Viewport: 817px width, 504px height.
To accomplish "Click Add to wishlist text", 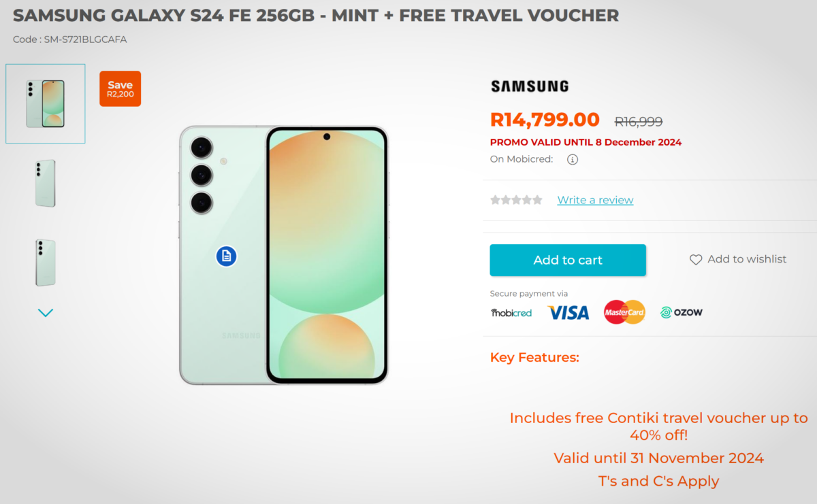I will pos(747,259).
